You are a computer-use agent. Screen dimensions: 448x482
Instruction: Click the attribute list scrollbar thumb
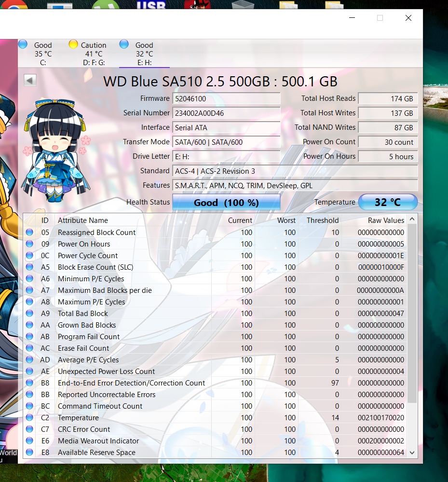[412, 313]
